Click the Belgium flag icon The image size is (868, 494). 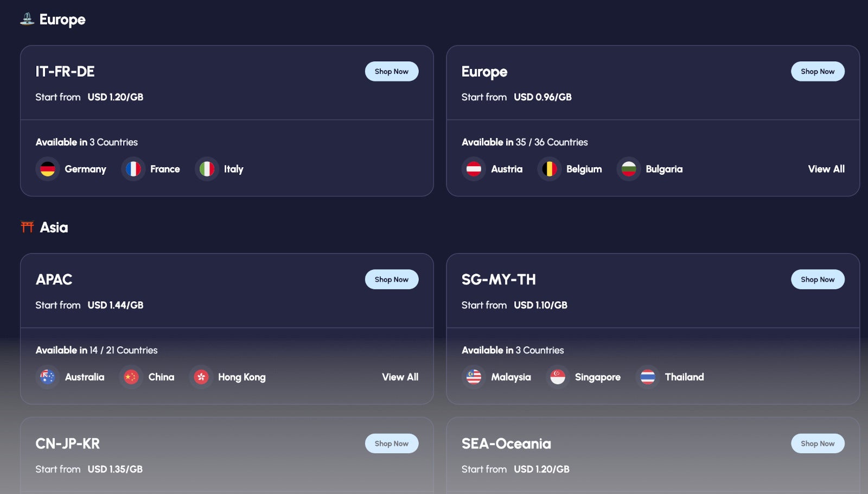coord(549,169)
